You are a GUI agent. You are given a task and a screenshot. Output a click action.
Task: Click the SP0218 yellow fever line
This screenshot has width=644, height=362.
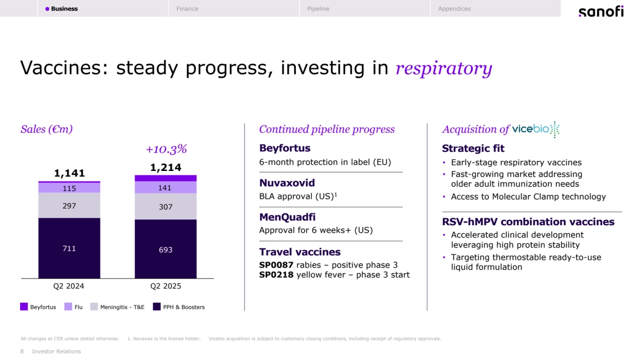click(334, 275)
